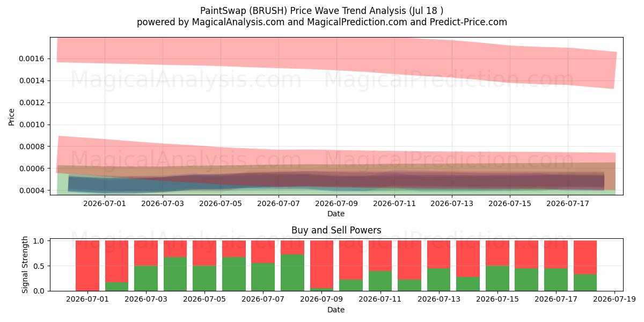644x322 pixels.
Task: Click the tall green buy bar for 2026-07-08
Action: pos(292,273)
